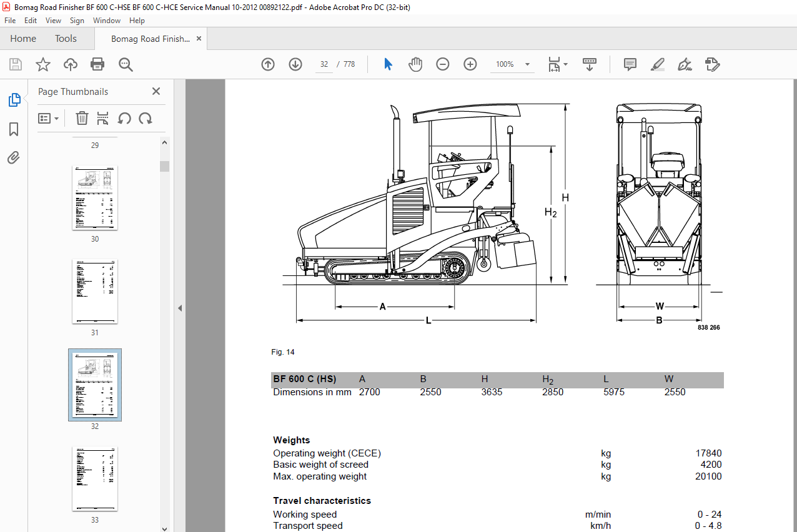Activate the hand pan tool

pos(415,64)
